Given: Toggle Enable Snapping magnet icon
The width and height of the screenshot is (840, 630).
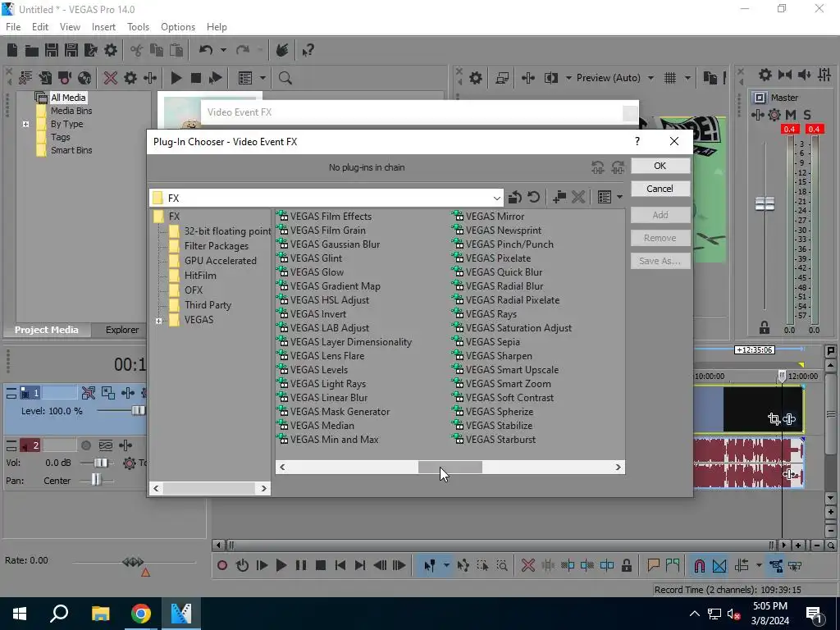Looking at the screenshot, I should 699,565.
